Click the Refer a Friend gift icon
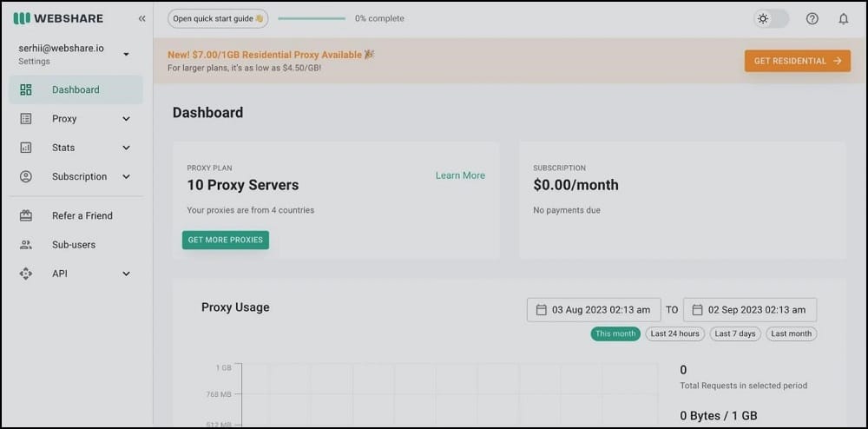868x429 pixels. coord(26,216)
